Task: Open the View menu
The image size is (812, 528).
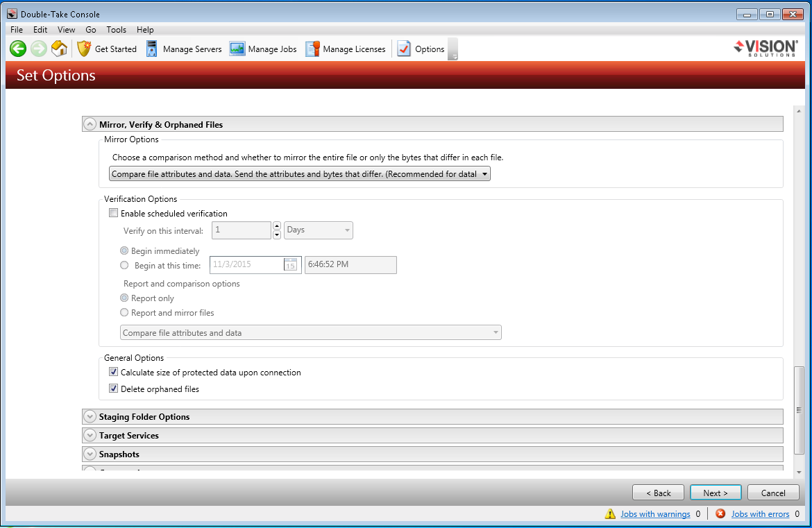Action: click(66, 30)
